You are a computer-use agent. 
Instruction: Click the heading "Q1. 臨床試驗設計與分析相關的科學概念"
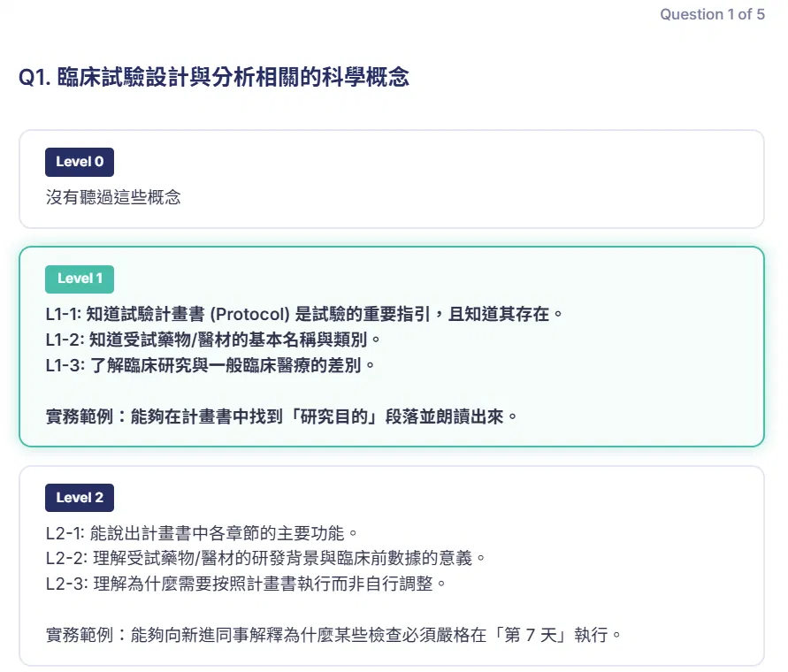(x=214, y=77)
